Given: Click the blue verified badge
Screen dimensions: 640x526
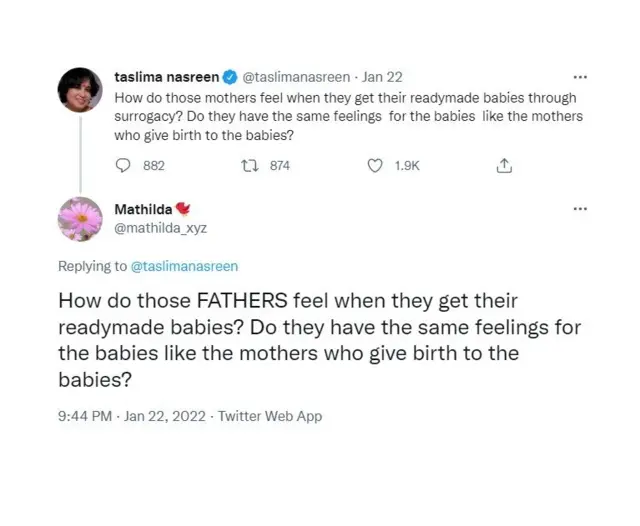Looking at the screenshot, I should tap(230, 77).
